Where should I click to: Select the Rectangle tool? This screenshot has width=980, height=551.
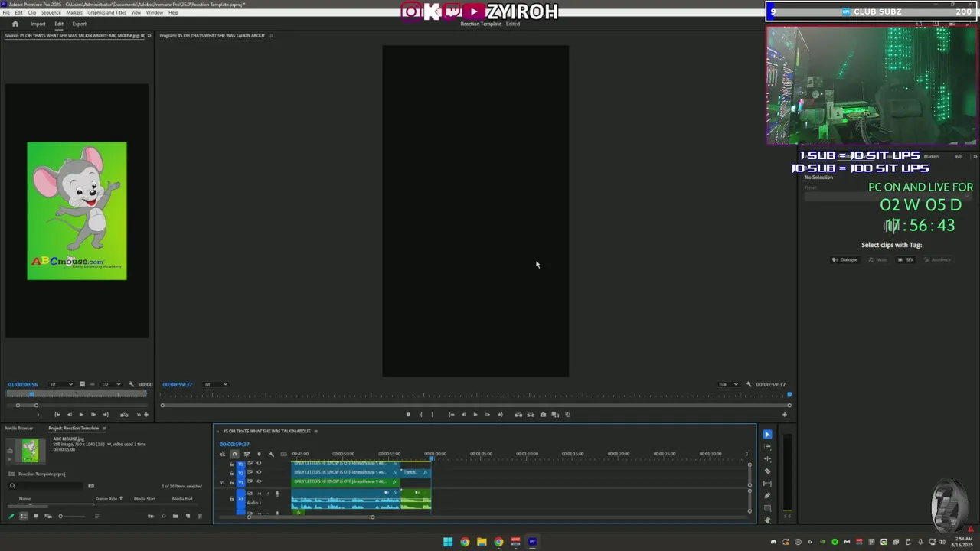point(767,508)
